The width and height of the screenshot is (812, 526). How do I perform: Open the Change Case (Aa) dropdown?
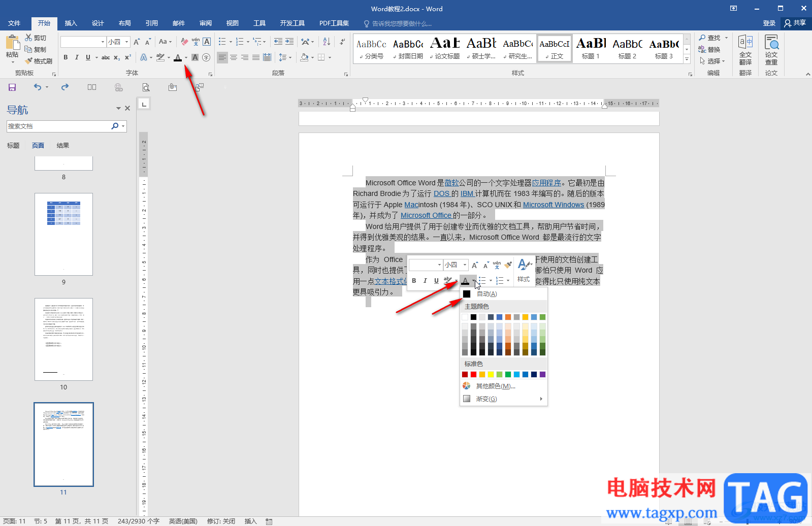point(165,42)
